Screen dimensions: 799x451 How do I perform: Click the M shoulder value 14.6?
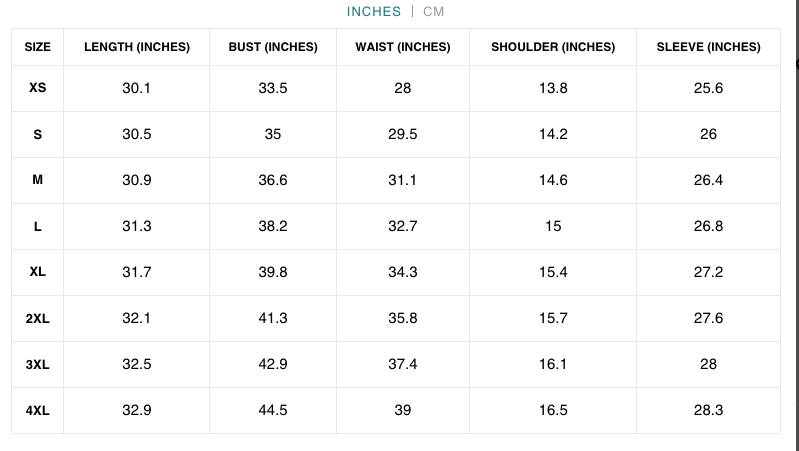click(x=553, y=180)
